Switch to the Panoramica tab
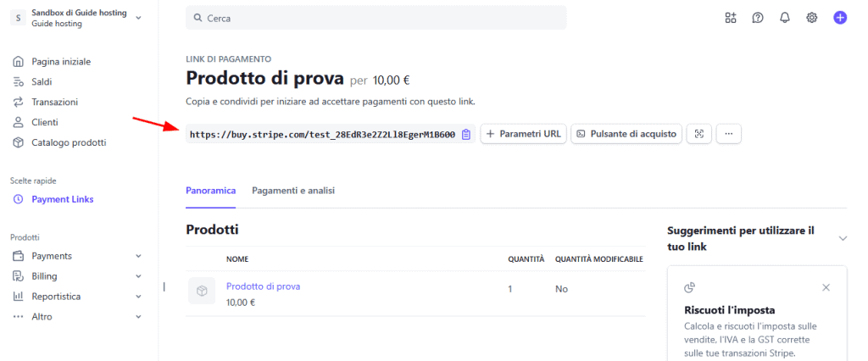 211,191
